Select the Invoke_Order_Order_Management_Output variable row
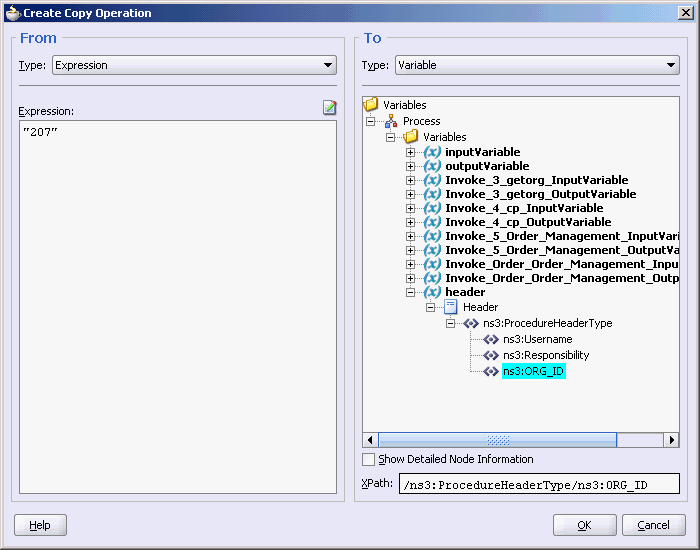This screenshot has height=550, width=700. click(x=562, y=278)
